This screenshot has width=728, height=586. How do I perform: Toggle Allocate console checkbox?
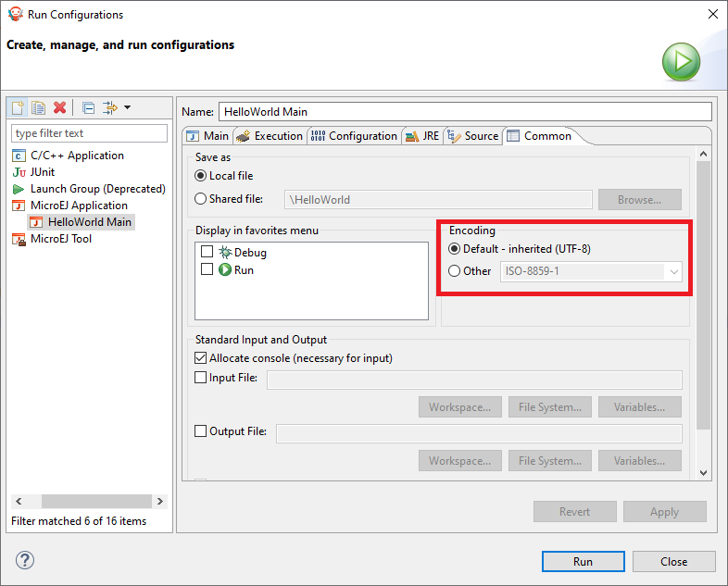coord(201,358)
